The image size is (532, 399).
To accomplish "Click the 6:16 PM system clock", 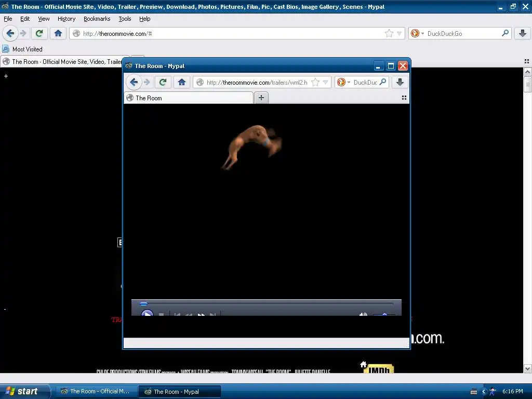I will (x=513, y=392).
